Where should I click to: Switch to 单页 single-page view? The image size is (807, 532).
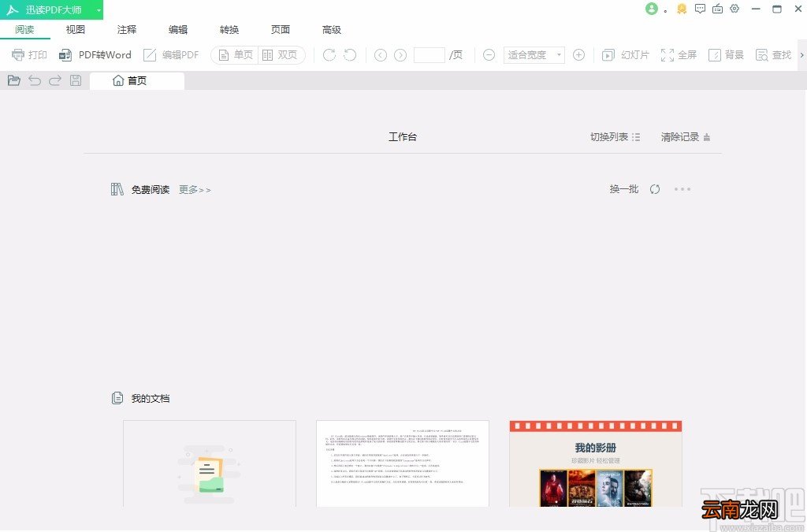click(x=236, y=54)
